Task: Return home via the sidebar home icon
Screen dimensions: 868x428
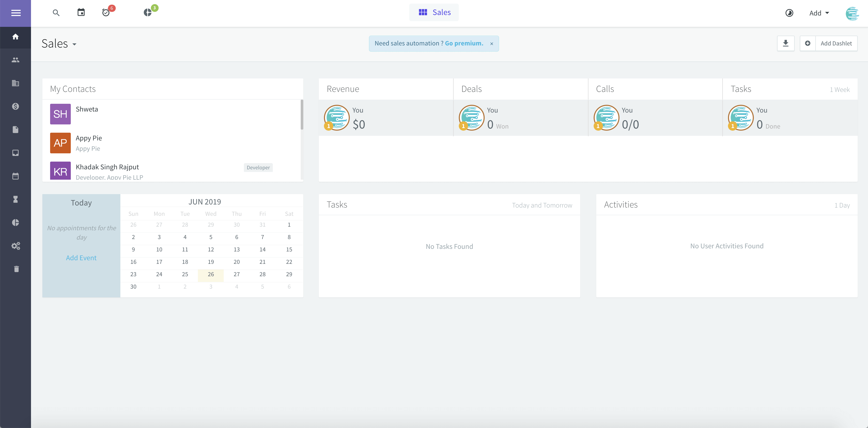Action: pyautogui.click(x=15, y=37)
